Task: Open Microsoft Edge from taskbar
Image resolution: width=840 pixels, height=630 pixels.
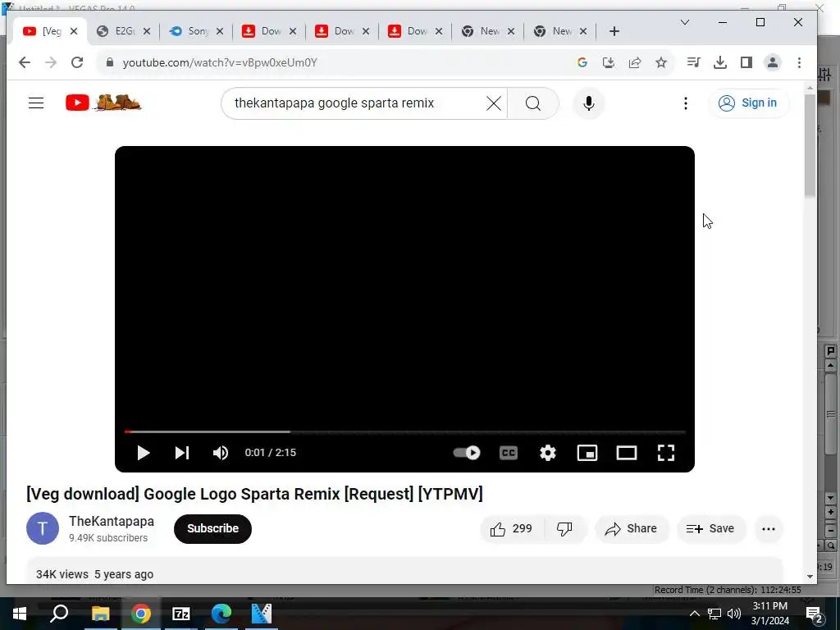Action: 221,614
